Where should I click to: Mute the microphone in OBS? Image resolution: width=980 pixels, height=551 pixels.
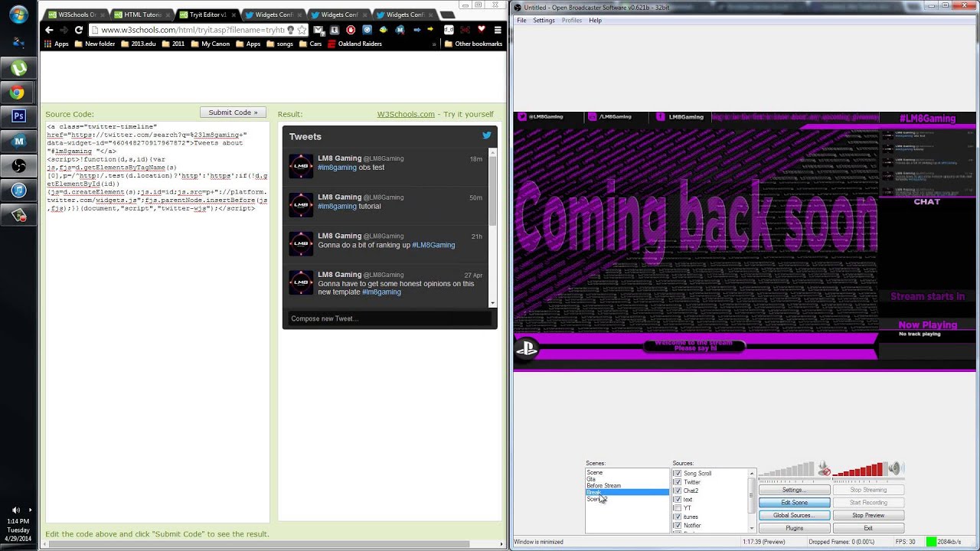(x=824, y=468)
